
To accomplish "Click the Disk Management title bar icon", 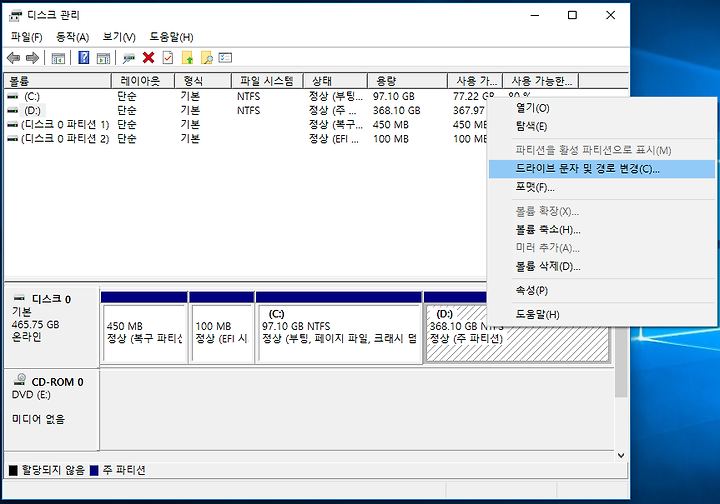I will [x=15, y=16].
